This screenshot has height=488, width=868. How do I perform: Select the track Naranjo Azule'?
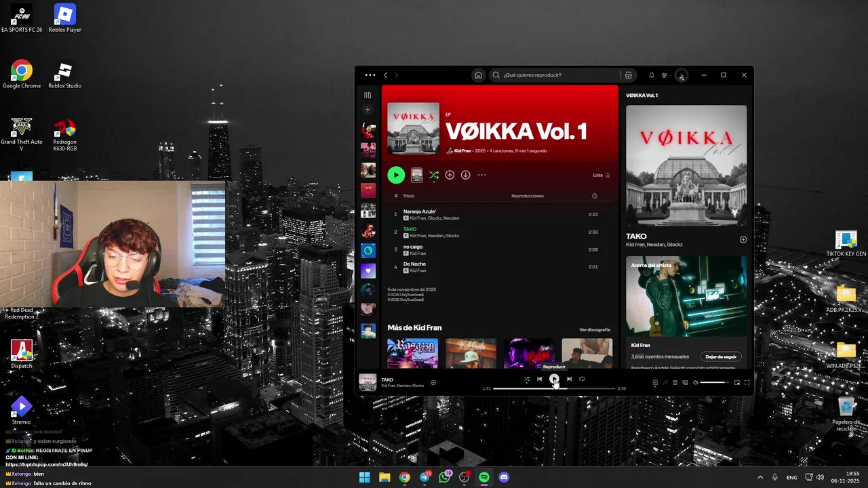[500, 214]
